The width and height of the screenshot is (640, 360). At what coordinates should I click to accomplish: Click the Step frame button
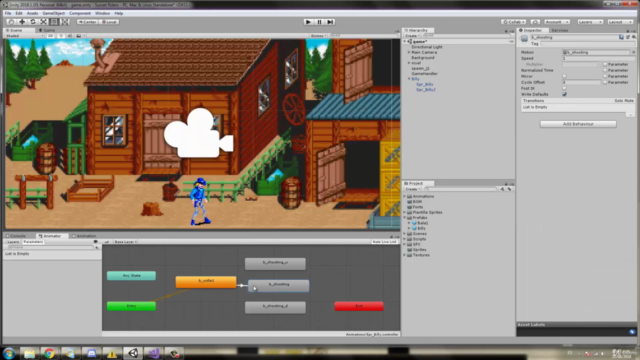tap(331, 22)
